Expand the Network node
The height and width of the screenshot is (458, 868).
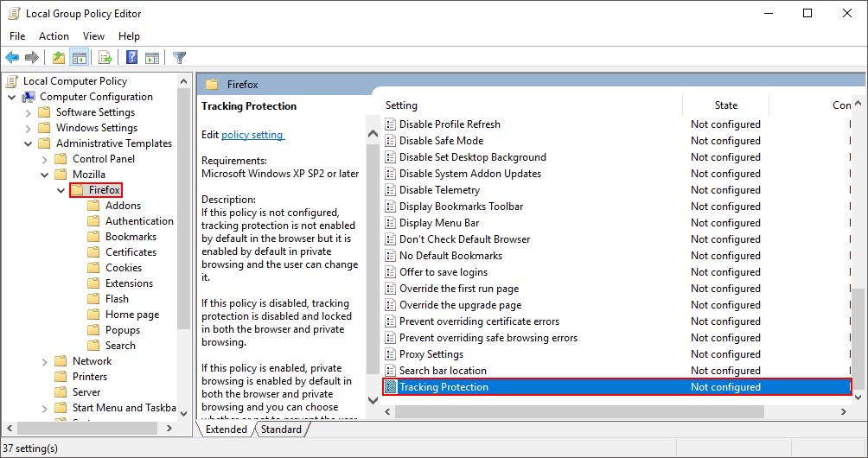coord(45,361)
